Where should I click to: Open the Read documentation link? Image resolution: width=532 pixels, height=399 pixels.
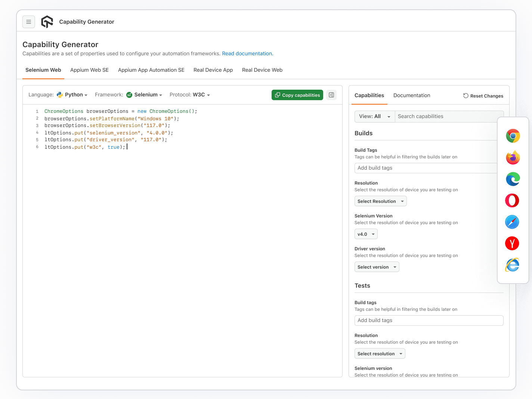coord(247,53)
